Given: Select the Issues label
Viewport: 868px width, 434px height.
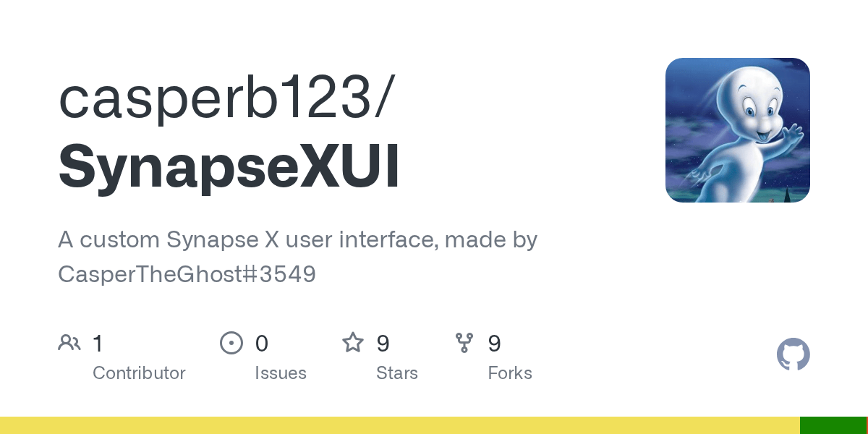Looking at the screenshot, I should 281,373.
